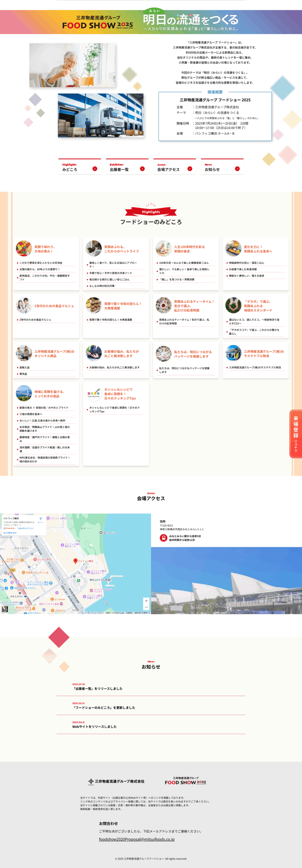Image resolution: width=302 pixels, height=868 pixels.
Task: Click the 専売品 list item
Action: click(x=46, y=374)
